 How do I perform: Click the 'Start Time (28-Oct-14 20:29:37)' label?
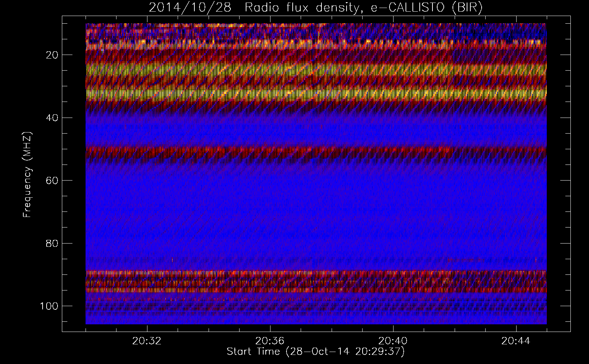tap(316, 352)
